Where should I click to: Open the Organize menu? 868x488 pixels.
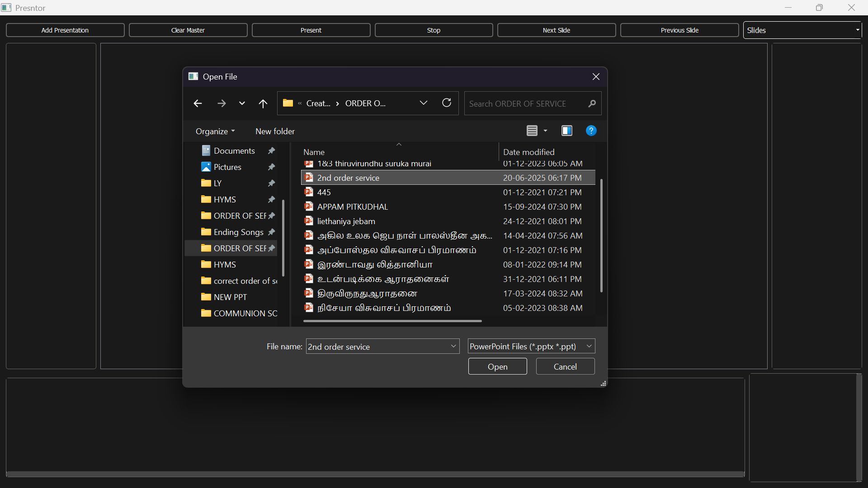215,131
